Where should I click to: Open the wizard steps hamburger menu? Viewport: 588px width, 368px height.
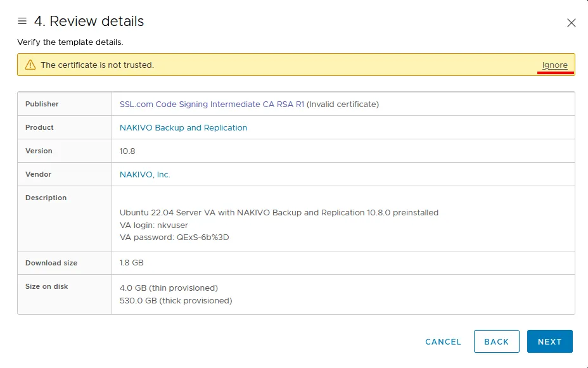coord(22,22)
